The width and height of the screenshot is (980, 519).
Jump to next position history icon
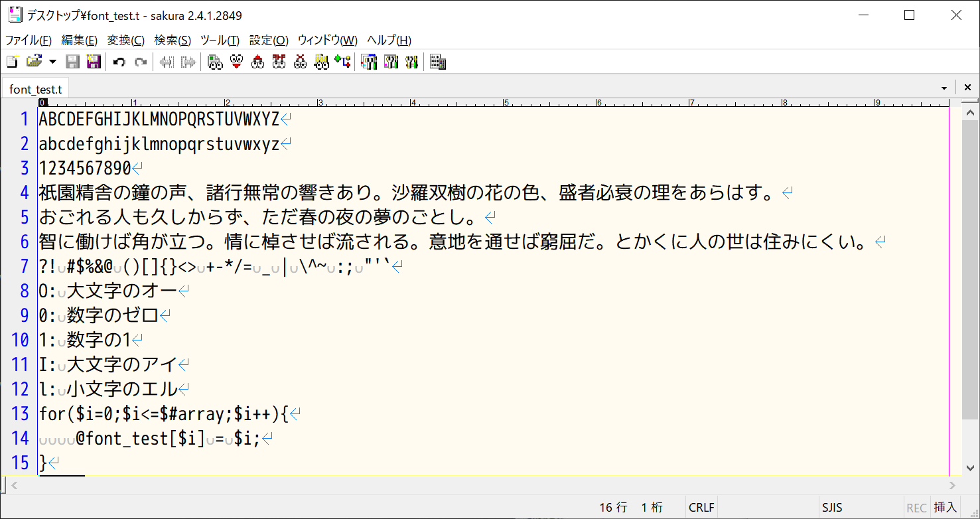click(x=189, y=62)
